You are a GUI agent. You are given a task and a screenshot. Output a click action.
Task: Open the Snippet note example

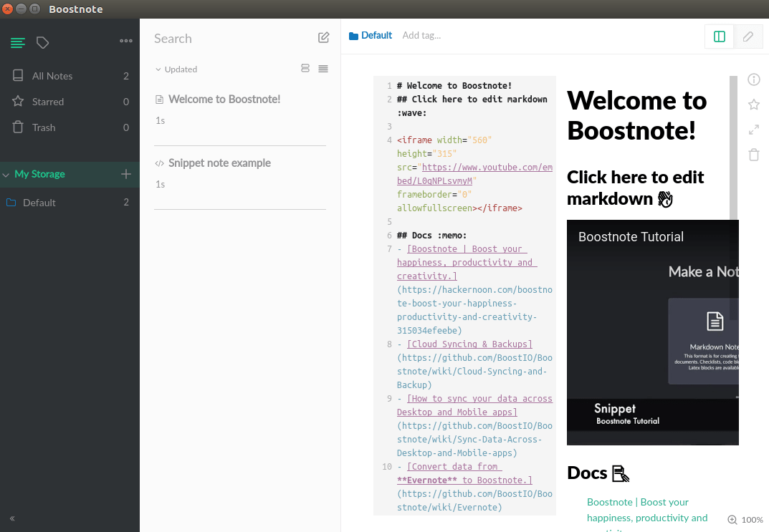[x=240, y=178]
